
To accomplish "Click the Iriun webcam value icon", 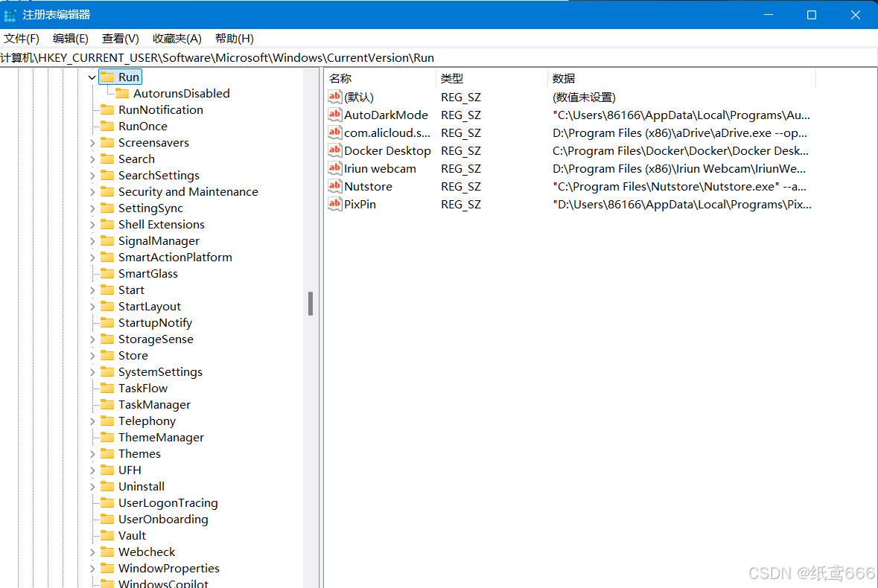I will coord(334,168).
